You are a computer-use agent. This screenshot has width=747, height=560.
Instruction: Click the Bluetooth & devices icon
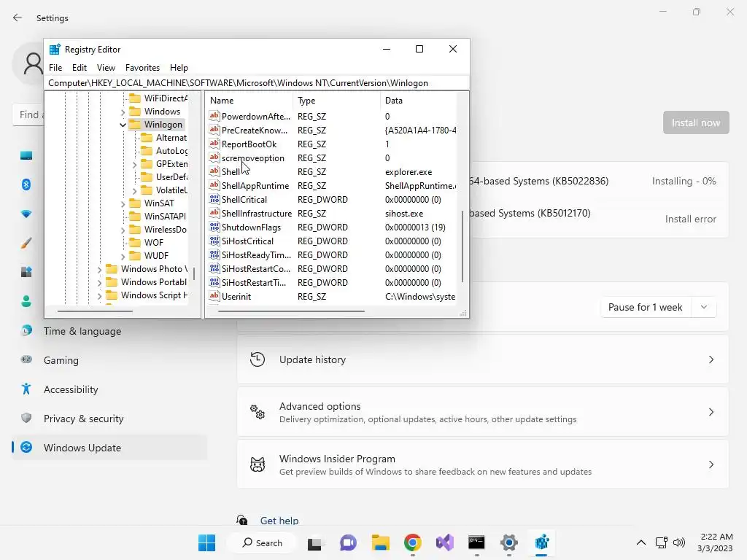point(26,184)
